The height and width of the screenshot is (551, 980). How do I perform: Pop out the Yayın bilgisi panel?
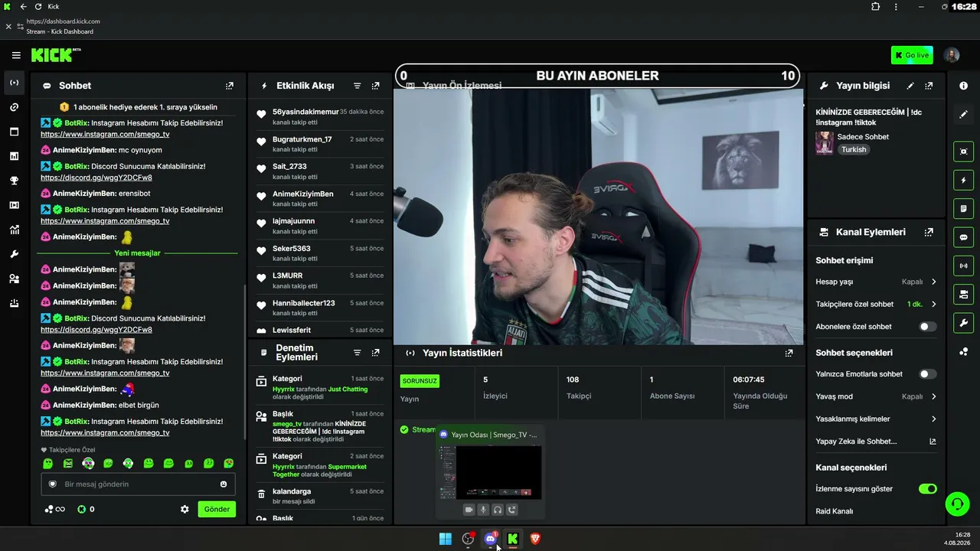coord(929,86)
